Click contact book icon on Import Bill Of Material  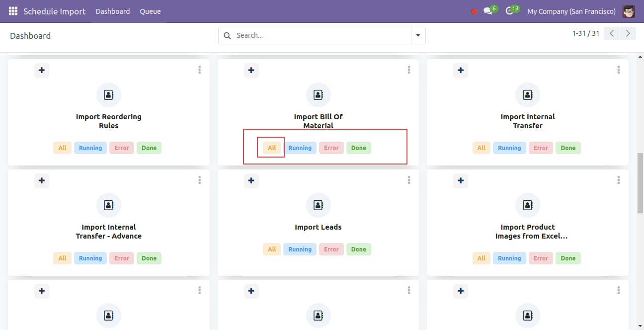click(318, 95)
